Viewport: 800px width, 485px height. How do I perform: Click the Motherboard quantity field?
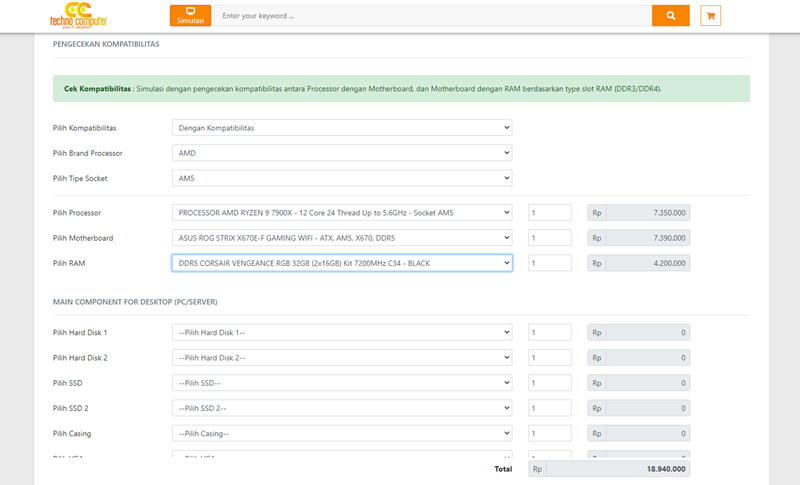549,238
